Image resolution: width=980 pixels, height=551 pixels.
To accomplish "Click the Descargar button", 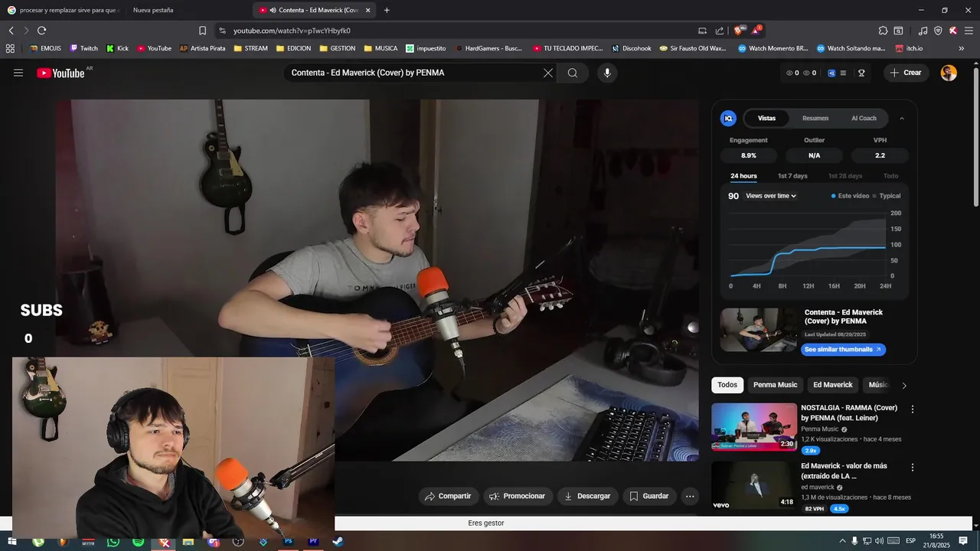I will [587, 496].
